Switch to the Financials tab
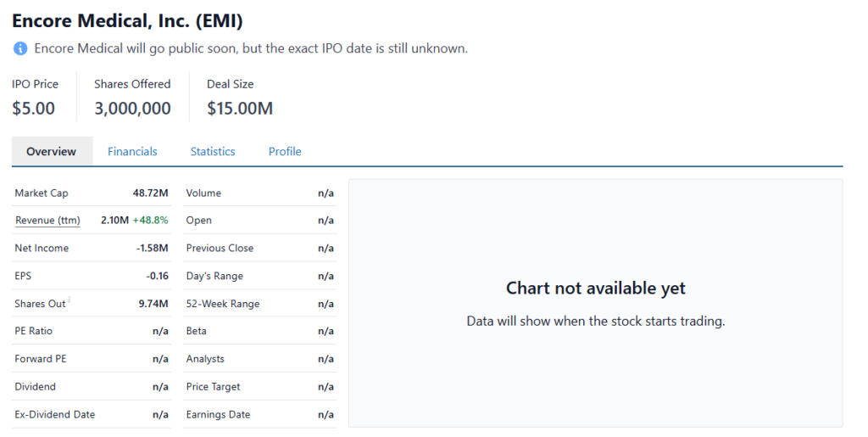 132,151
